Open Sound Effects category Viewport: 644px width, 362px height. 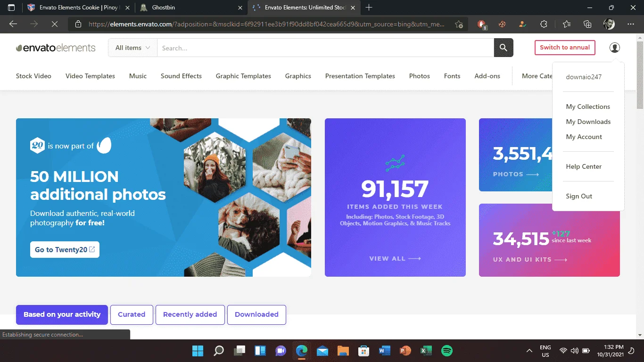coord(181,76)
